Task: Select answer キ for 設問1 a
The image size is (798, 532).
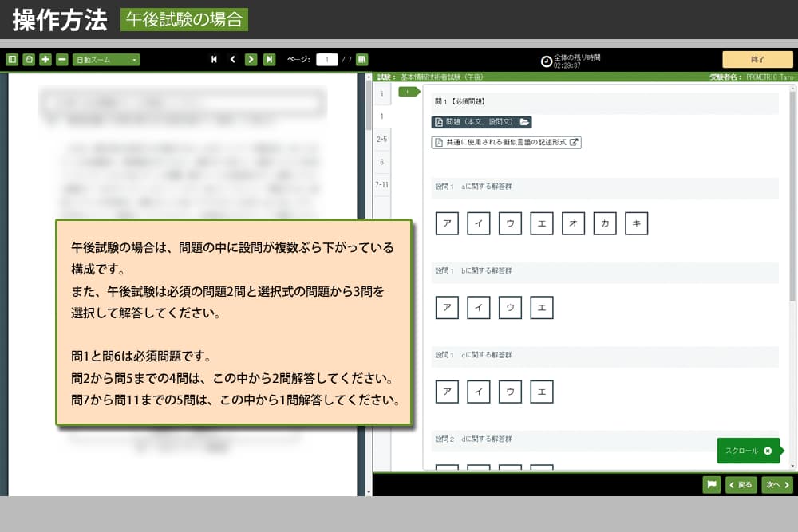Action: (x=636, y=224)
